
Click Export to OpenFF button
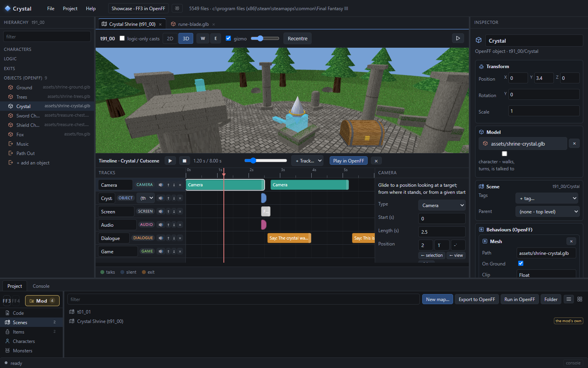tap(477, 299)
